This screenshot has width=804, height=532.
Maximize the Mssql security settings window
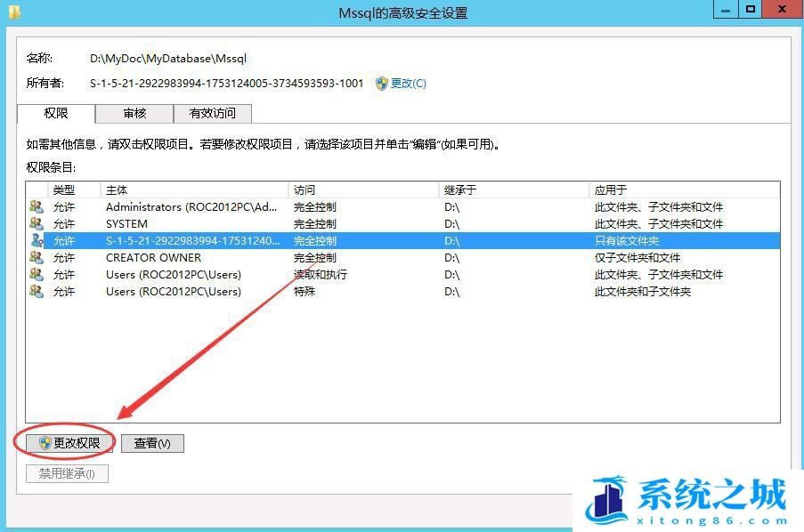coord(751,10)
